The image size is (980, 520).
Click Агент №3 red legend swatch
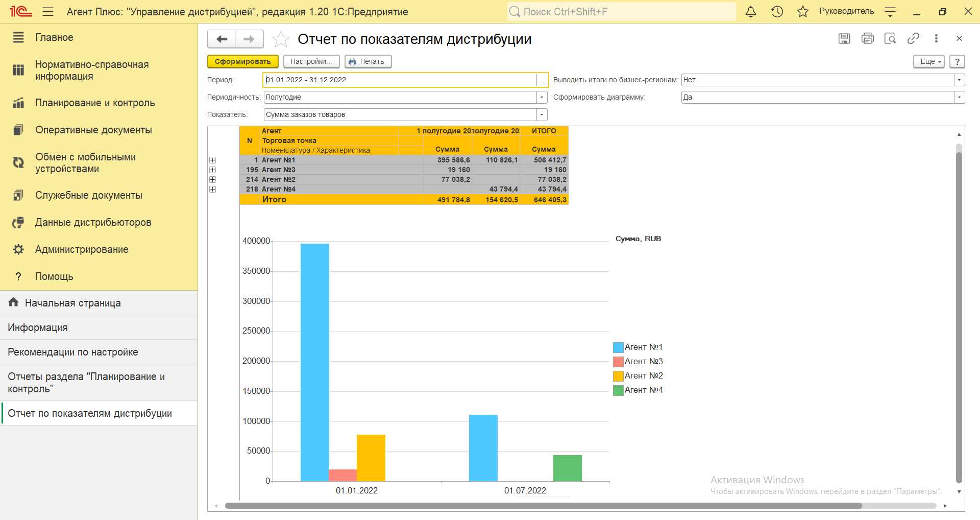pos(618,362)
